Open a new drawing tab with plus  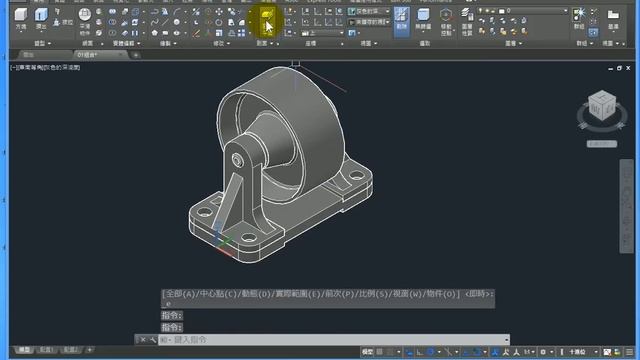[136, 55]
